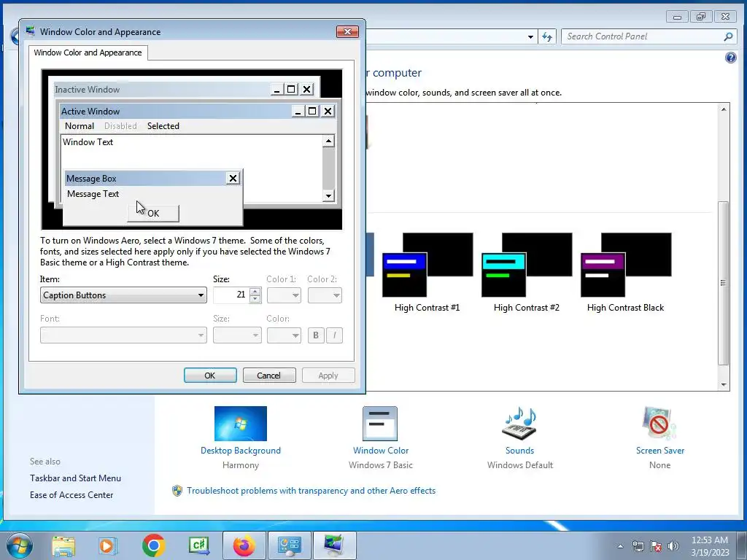Open the Color 2 swatch dropdown
The width and height of the screenshot is (747, 560).
325,295
